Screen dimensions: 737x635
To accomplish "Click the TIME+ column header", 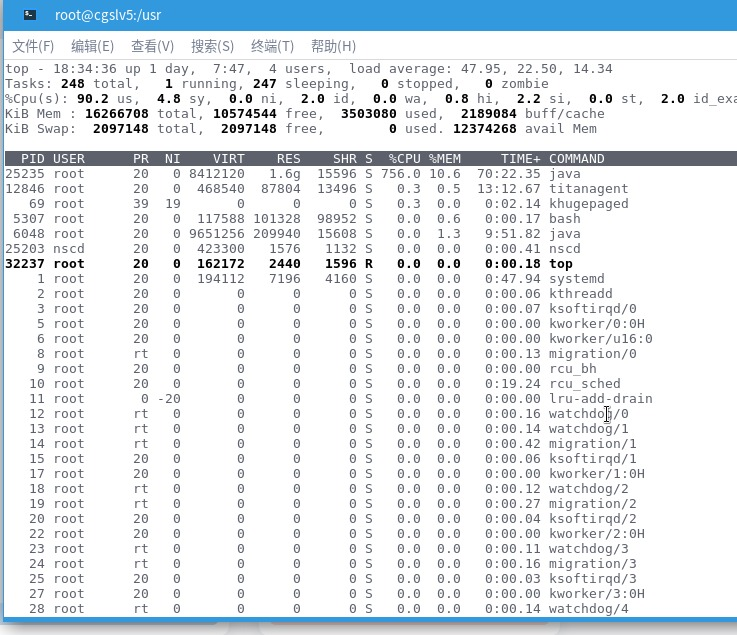I will (521, 159).
